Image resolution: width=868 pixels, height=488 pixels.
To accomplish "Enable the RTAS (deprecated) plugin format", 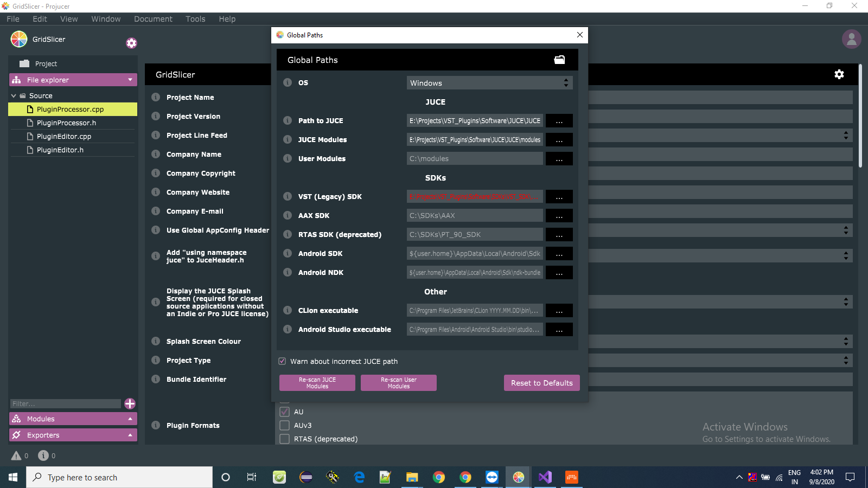I will [284, 439].
